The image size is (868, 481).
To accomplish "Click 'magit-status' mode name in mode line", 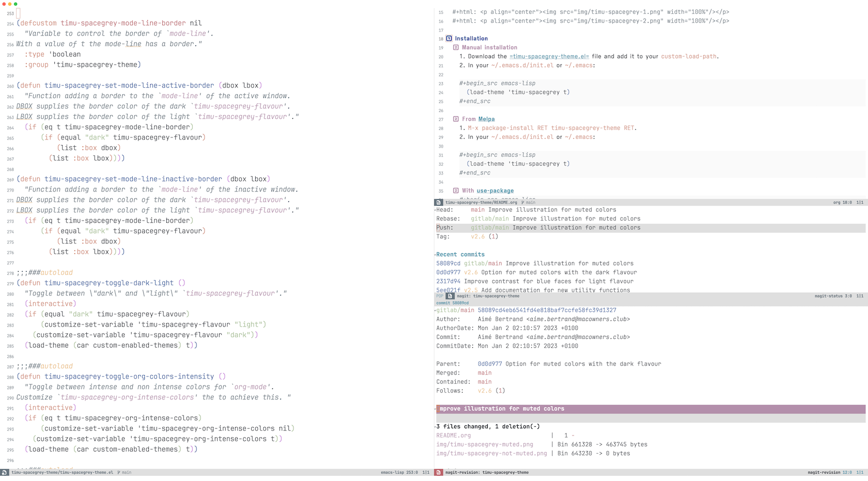I will coord(829,296).
